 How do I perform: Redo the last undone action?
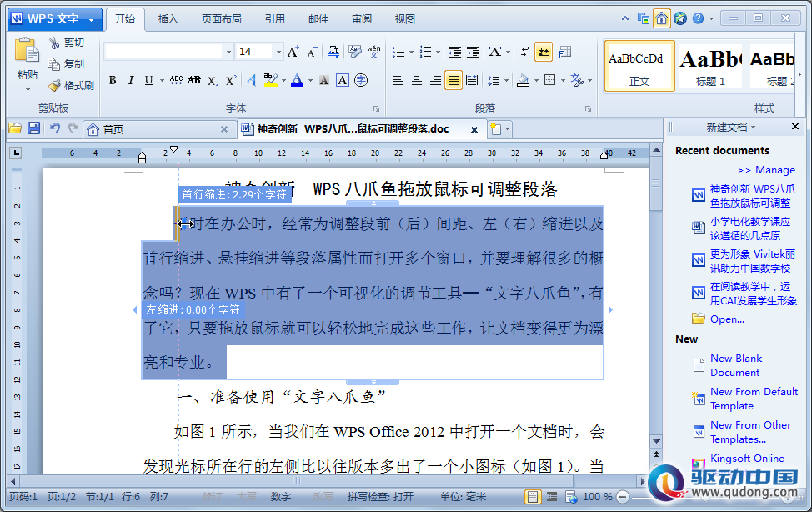(x=73, y=128)
